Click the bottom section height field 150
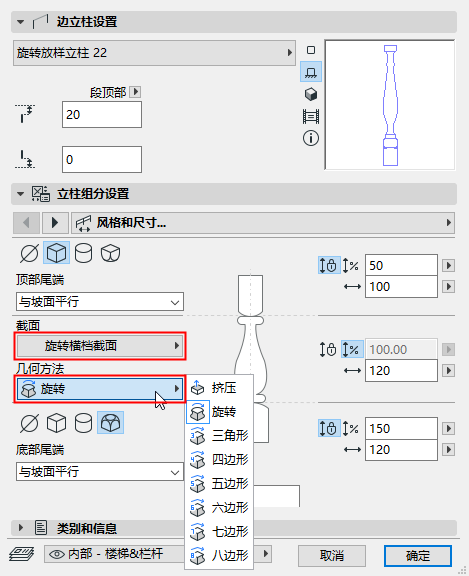Screen dimensions: 469x576 click(401, 428)
